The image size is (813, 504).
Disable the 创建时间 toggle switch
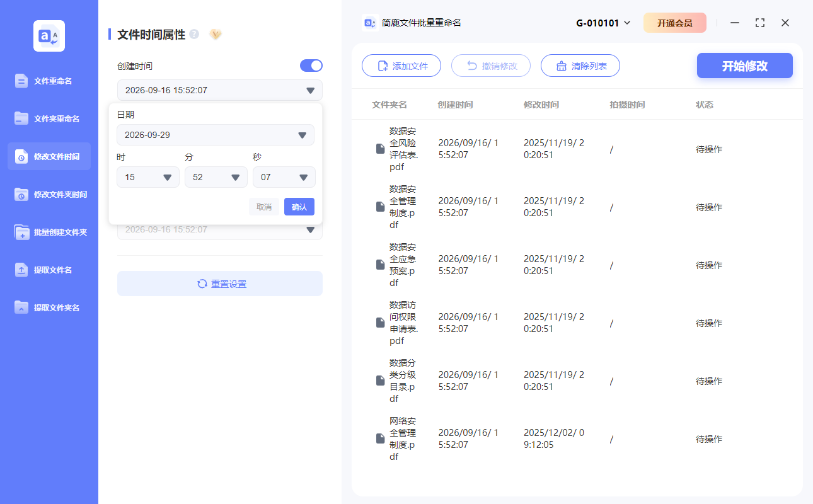coord(311,66)
